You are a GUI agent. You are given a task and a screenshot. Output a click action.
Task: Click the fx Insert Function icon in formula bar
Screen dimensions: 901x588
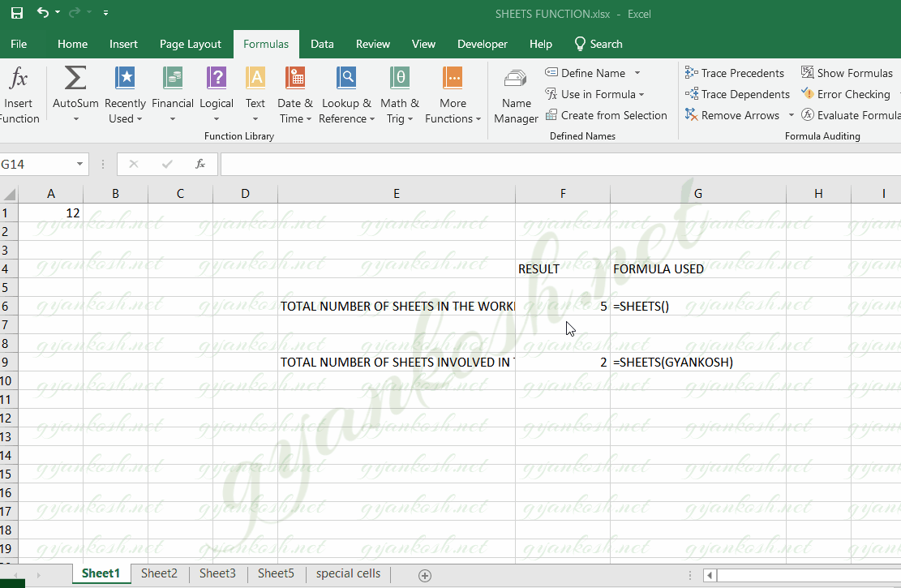(200, 165)
